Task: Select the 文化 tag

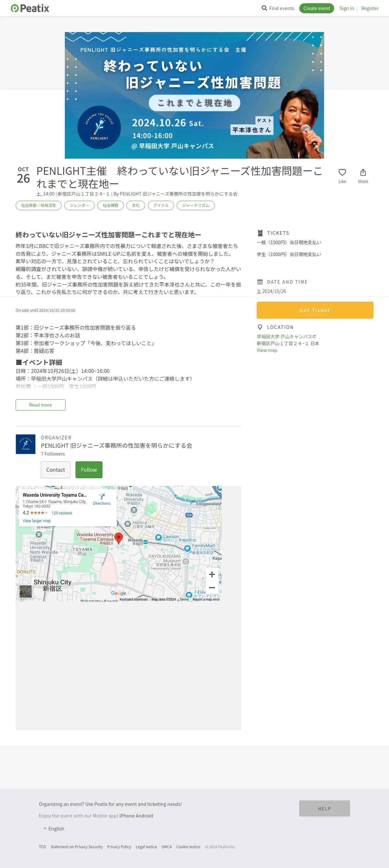Action: (136, 205)
